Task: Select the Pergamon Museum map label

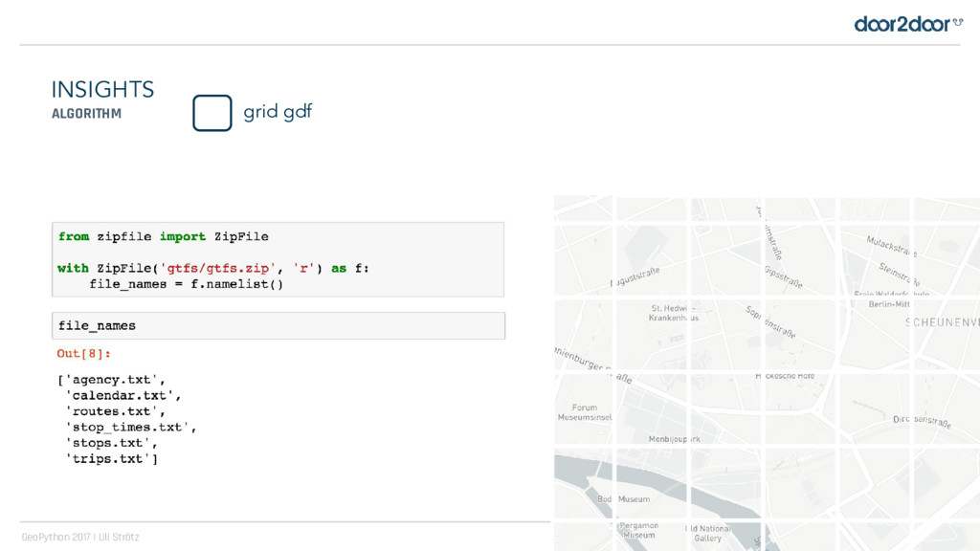Action: click(638, 530)
